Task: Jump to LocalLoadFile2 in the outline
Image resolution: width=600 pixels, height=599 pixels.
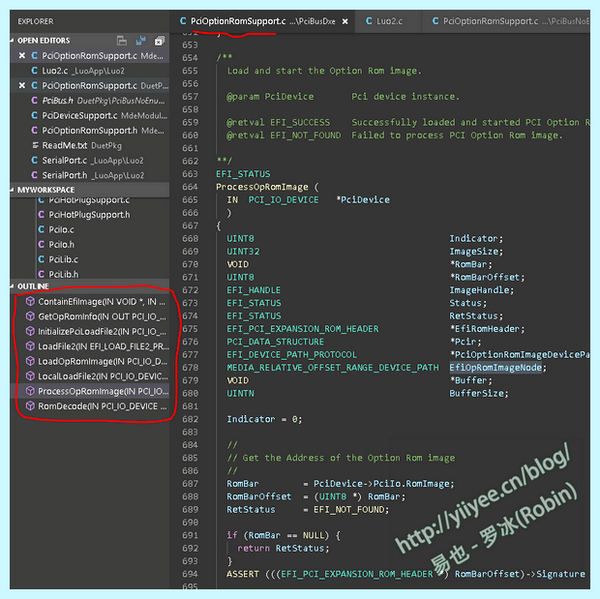Action: point(90,376)
